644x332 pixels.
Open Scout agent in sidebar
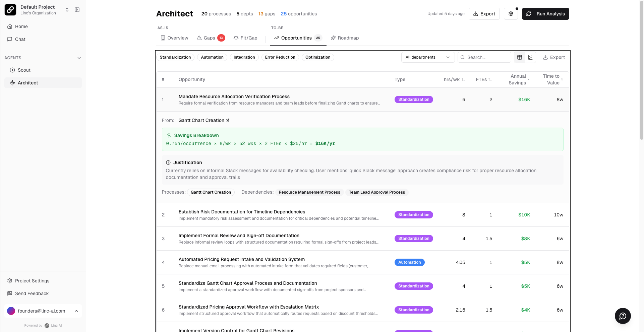click(x=24, y=70)
